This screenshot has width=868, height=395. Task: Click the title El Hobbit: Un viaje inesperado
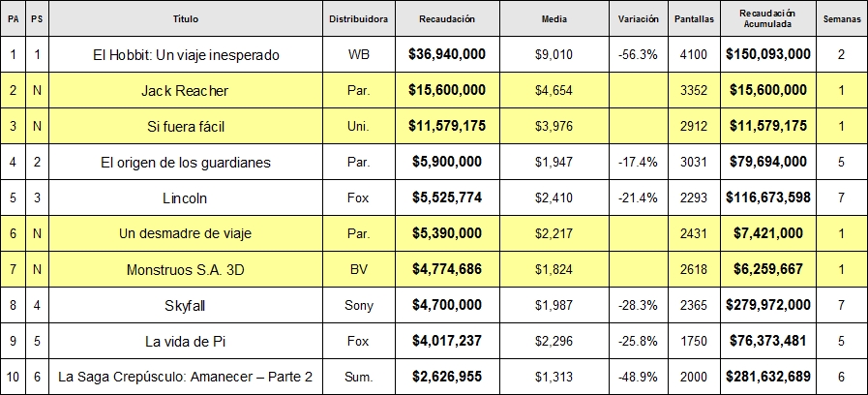click(186, 55)
